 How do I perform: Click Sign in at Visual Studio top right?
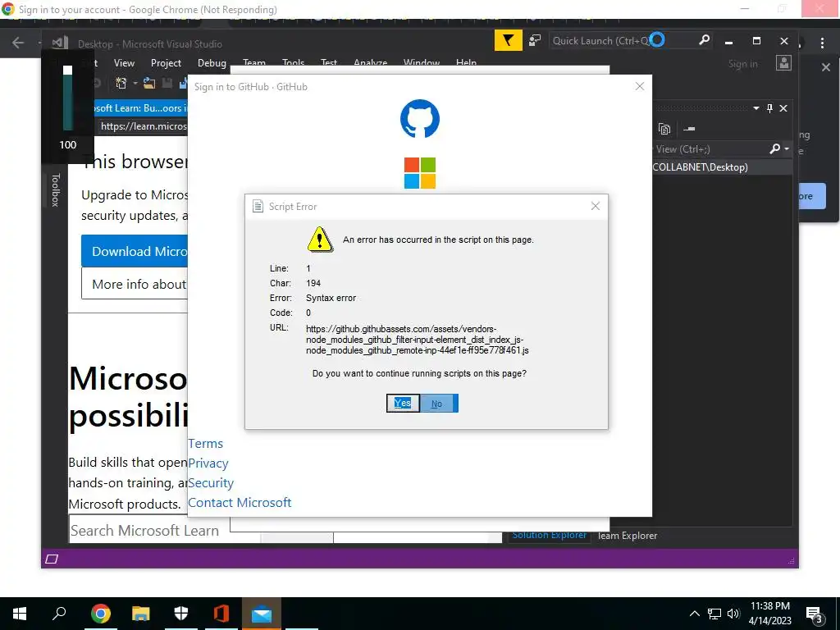coord(742,64)
